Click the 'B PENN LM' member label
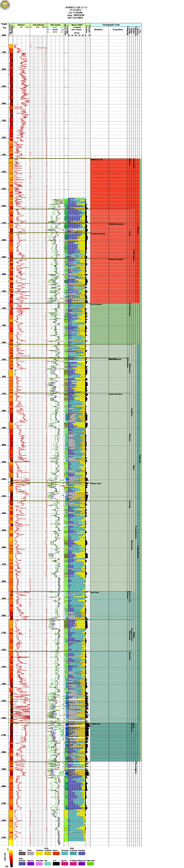184x868 pixels. click(95, 724)
